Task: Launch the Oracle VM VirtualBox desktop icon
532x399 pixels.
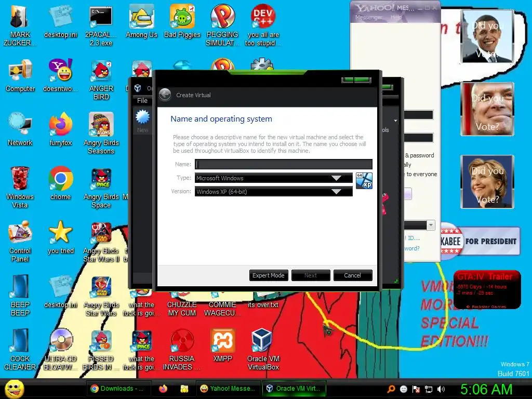Action: tap(263, 349)
